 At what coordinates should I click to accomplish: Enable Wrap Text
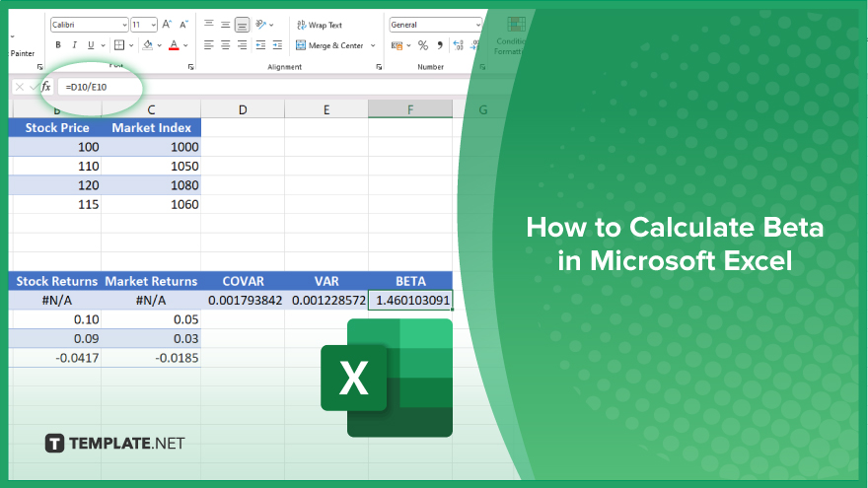point(320,25)
